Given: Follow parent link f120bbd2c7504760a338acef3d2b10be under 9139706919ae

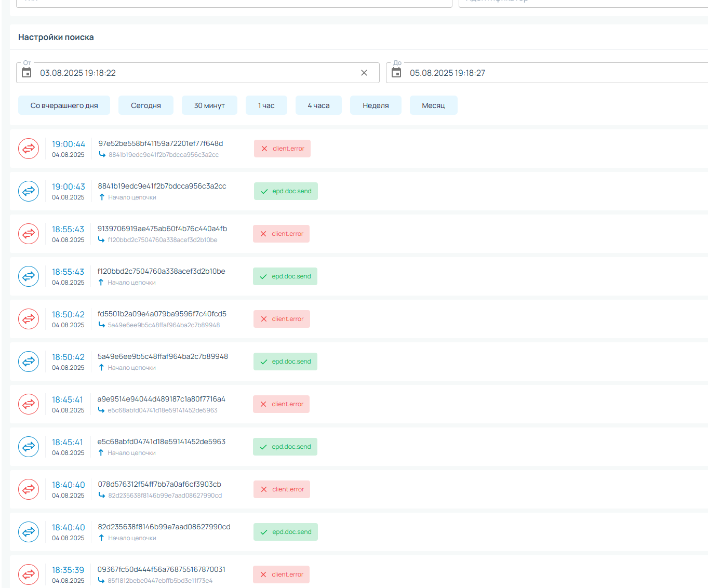Looking at the screenshot, I should tap(163, 240).
